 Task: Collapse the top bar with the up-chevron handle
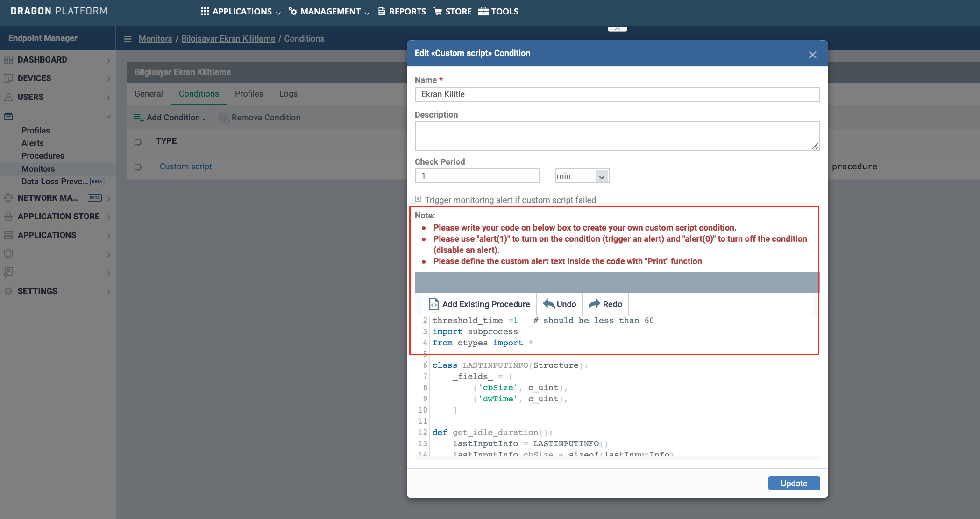[x=617, y=29]
